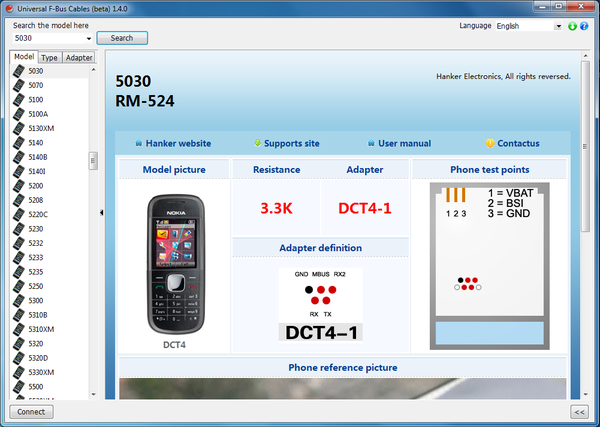Click the double-arrow collapse button at bottom right

coord(579,411)
